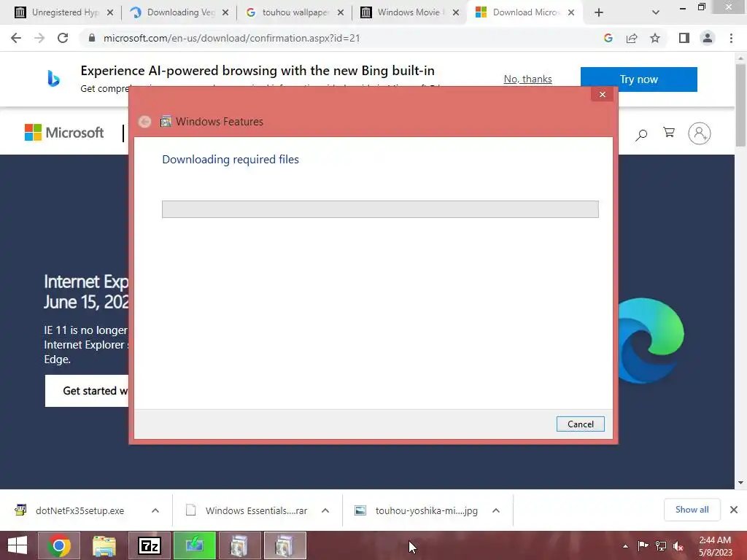Open new tab with plus button
747x560 pixels.
599,12
